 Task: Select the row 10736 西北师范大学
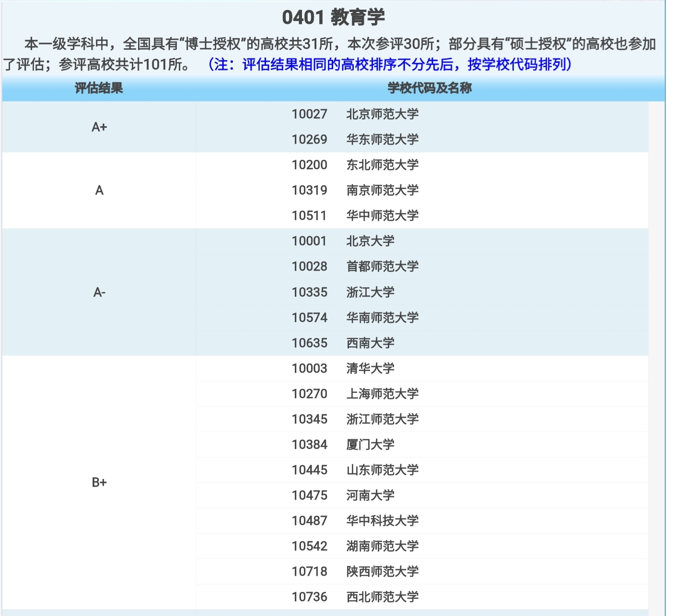coord(422,597)
